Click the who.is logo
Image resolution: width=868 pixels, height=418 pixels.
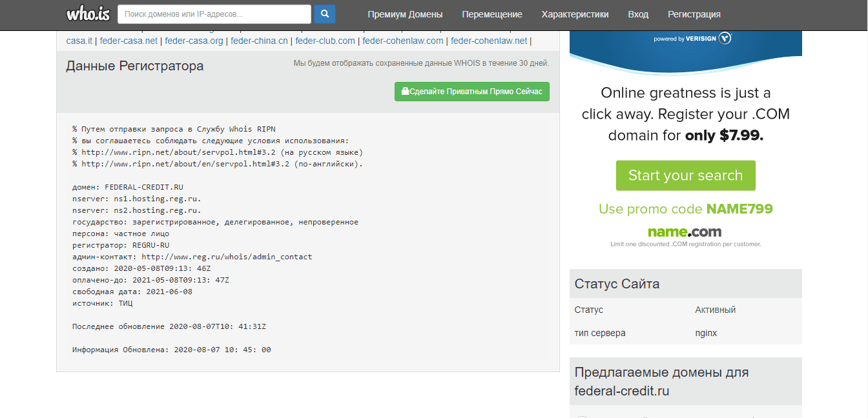coord(87,13)
